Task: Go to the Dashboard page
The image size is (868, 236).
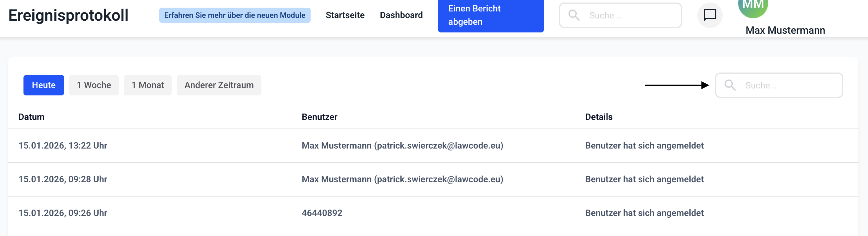Action: click(x=401, y=15)
